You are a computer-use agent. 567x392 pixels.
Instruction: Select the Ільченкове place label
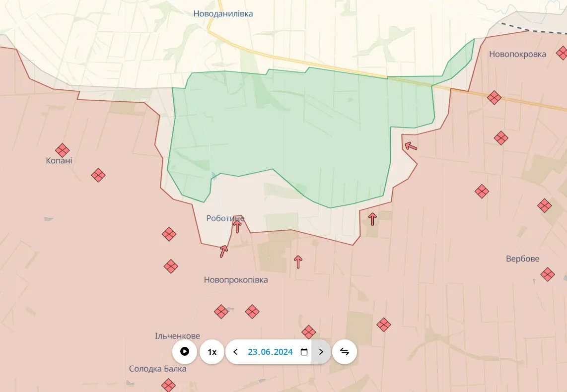coord(178,336)
